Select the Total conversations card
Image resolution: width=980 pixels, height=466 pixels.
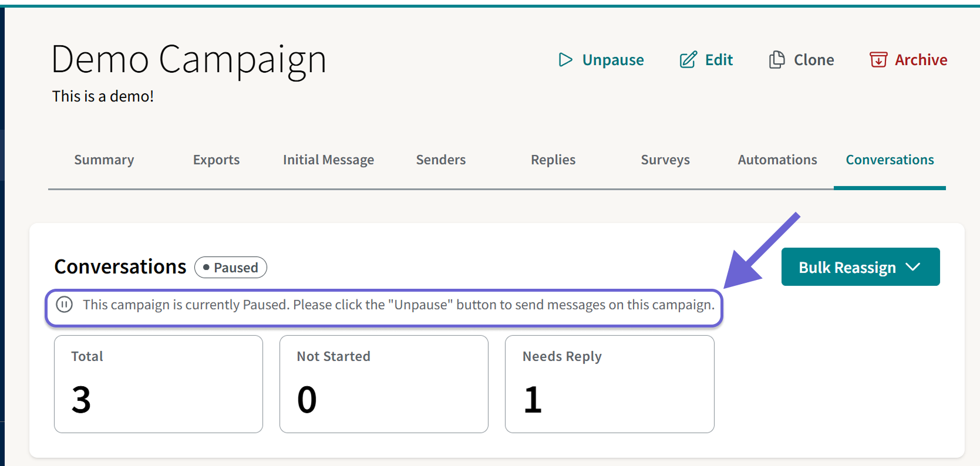click(159, 384)
